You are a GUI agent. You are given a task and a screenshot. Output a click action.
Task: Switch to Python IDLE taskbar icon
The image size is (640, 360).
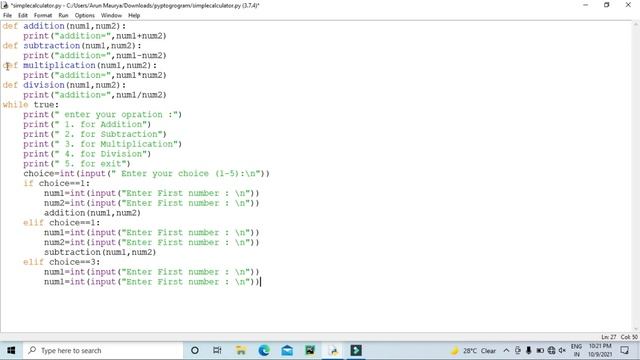pyautogui.click(x=333, y=350)
